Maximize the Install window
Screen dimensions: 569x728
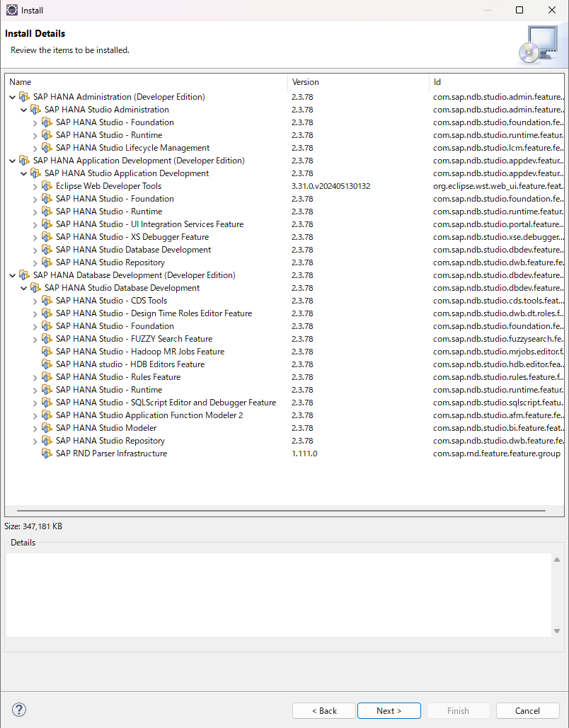pyautogui.click(x=519, y=10)
